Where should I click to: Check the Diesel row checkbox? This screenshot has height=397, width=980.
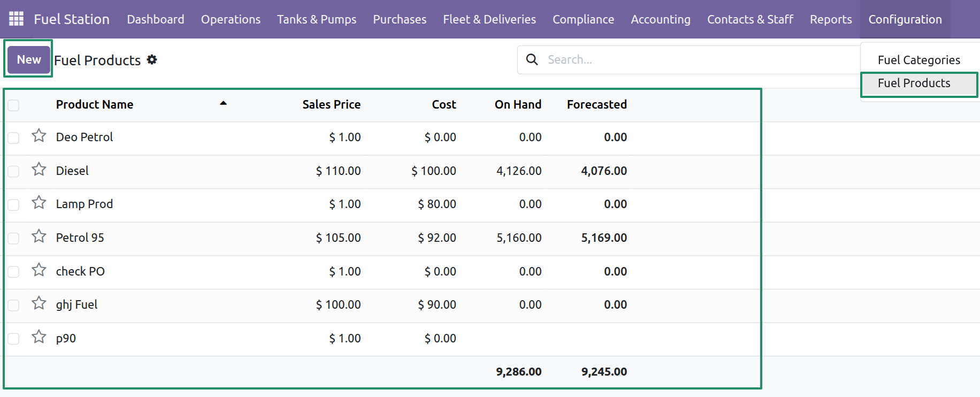pyautogui.click(x=13, y=171)
